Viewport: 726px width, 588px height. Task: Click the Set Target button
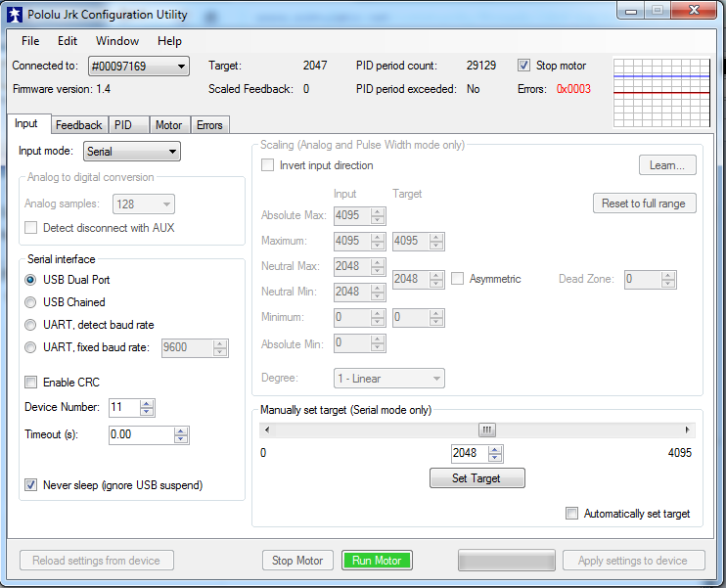476,478
